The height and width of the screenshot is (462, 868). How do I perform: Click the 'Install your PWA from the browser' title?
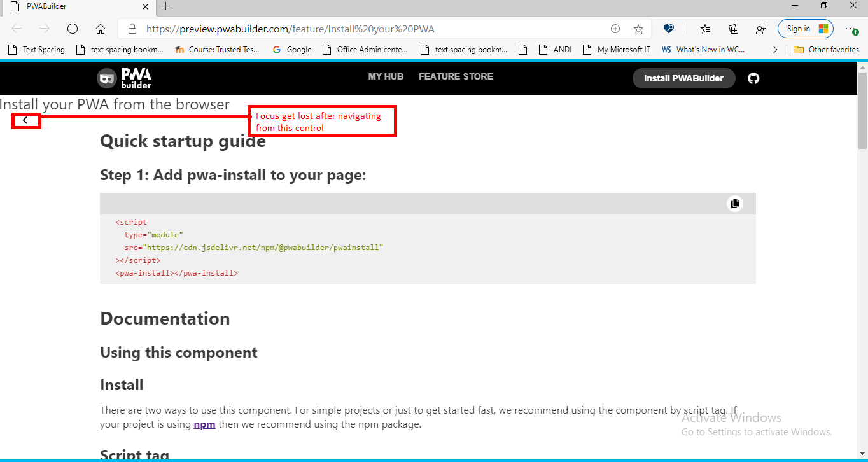point(115,104)
